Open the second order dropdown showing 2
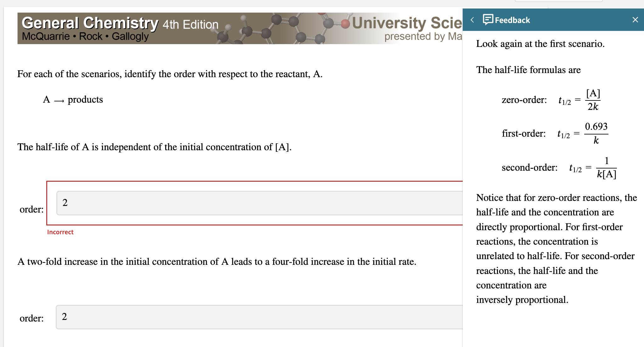 pos(258,317)
